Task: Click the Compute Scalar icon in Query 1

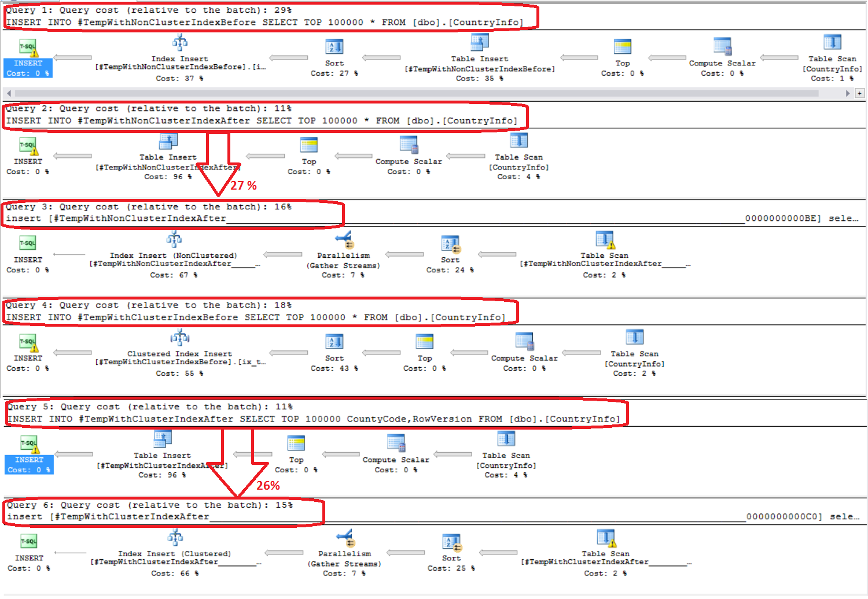Action: [722, 47]
